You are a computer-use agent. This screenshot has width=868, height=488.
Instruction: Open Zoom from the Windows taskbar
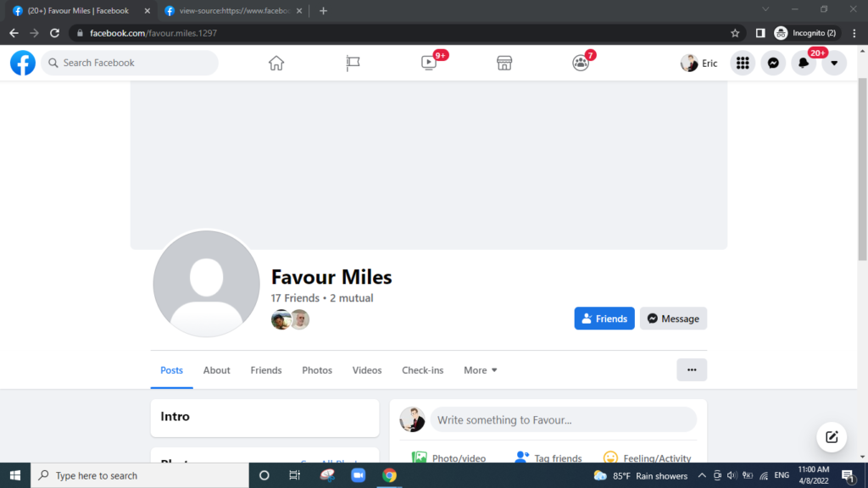click(358, 475)
